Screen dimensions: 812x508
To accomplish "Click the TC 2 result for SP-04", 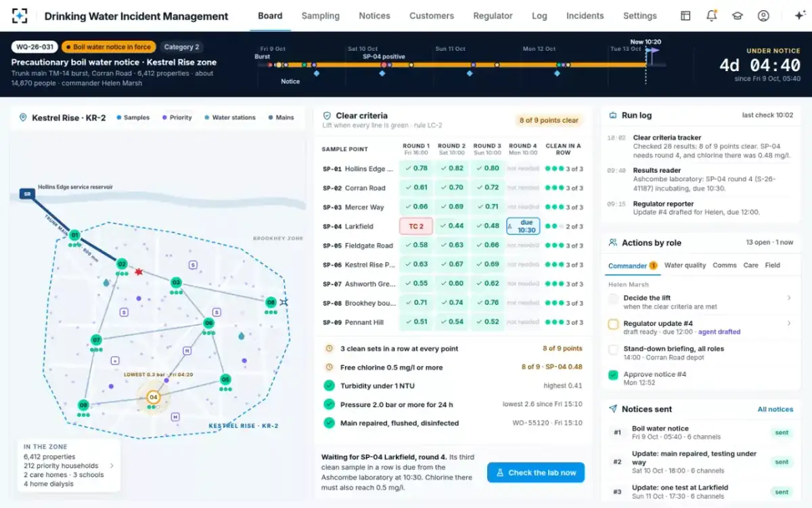I will [416, 226].
